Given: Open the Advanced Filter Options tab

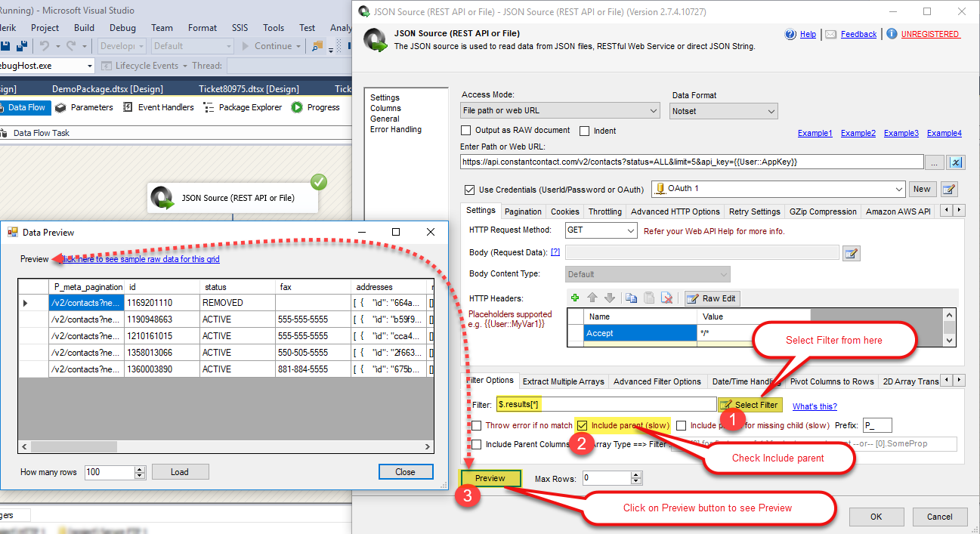Looking at the screenshot, I should (657, 381).
